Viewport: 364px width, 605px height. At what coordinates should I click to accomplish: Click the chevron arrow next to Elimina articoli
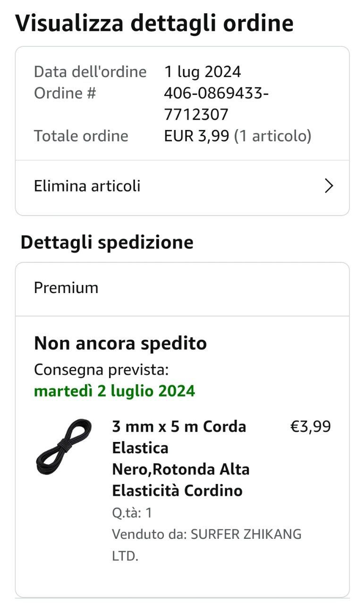click(329, 186)
